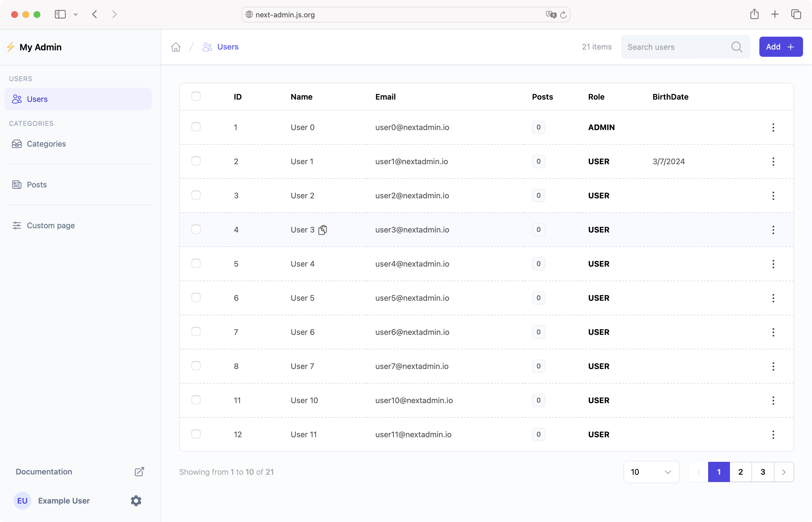Open Documentation via the external link
The image size is (812, 522).
[x=139, y=471]
